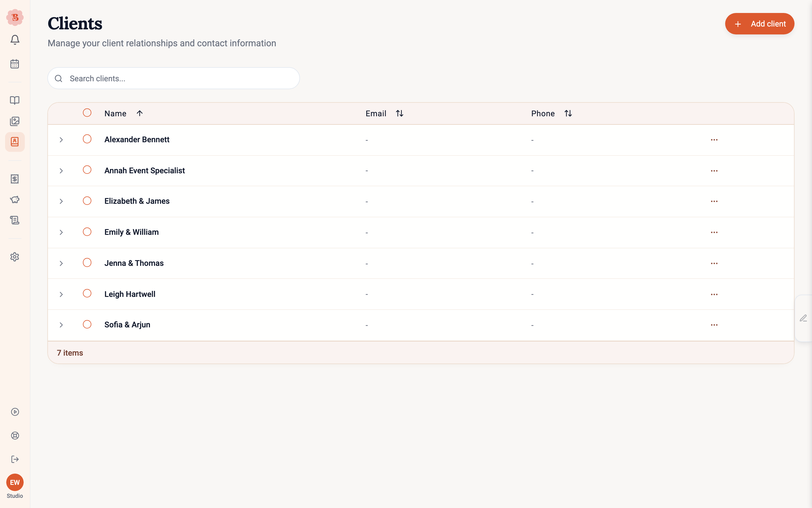This screenshot has height=508, width=812.
Task: Open the scroll document icon in sidebar
Action: [x=15, y=220]
